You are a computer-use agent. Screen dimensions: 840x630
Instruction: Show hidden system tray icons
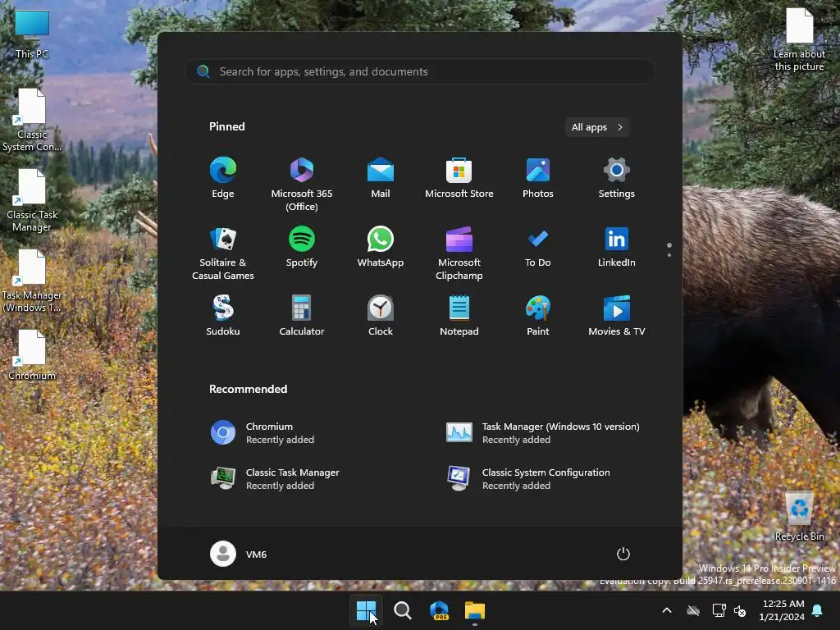[x=667, y=610]
